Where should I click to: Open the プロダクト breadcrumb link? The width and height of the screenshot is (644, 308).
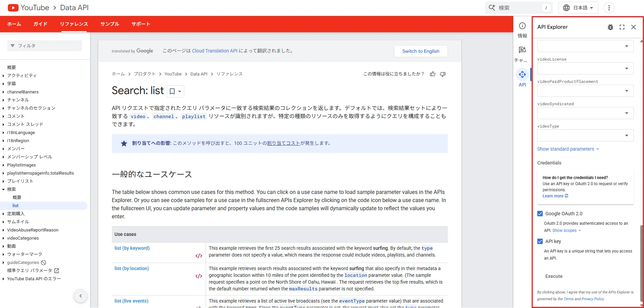click(x=145, y=74)
